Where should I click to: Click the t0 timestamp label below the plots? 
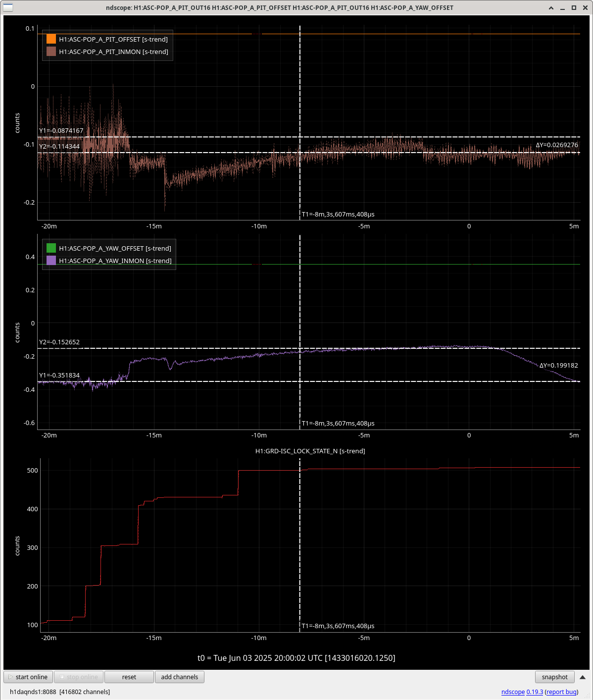(296, 658)
